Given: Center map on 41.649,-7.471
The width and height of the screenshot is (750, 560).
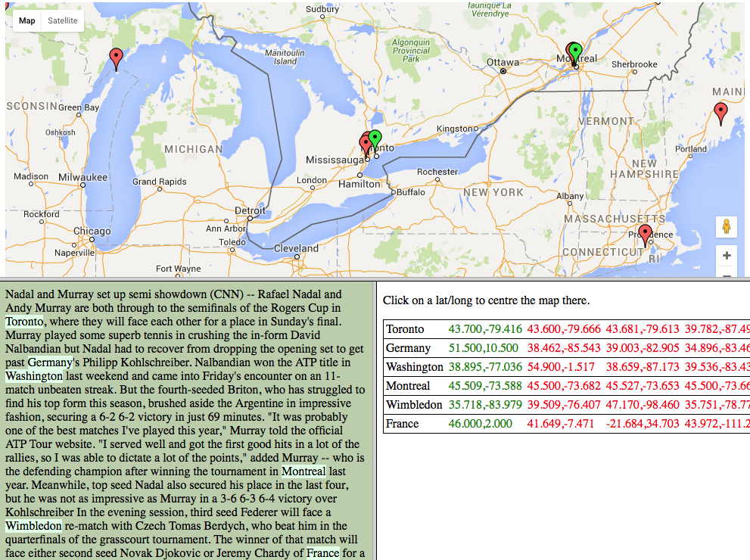Looking at the screenshot, I should (x=561, y=424).
